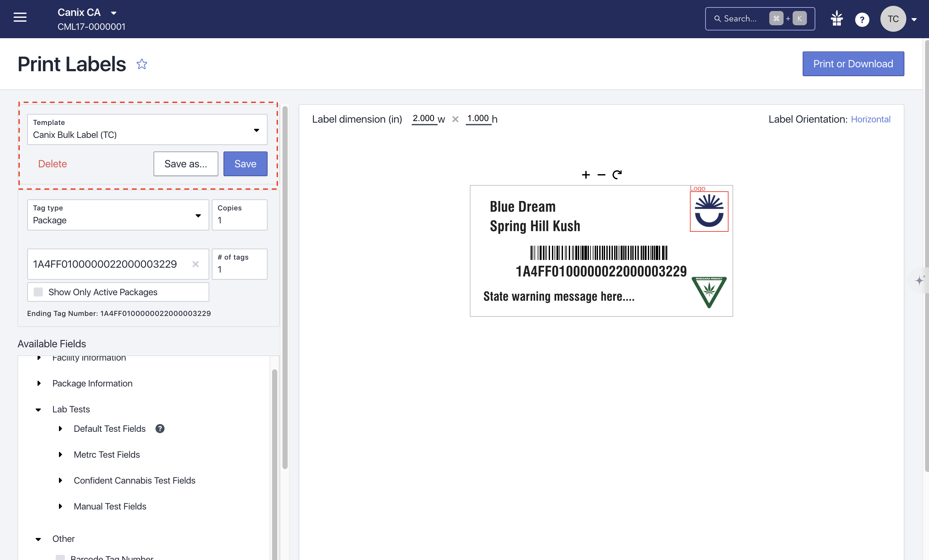Open the help question mark icon
Viewport: 929px width, 560px height.
[862, 19]
